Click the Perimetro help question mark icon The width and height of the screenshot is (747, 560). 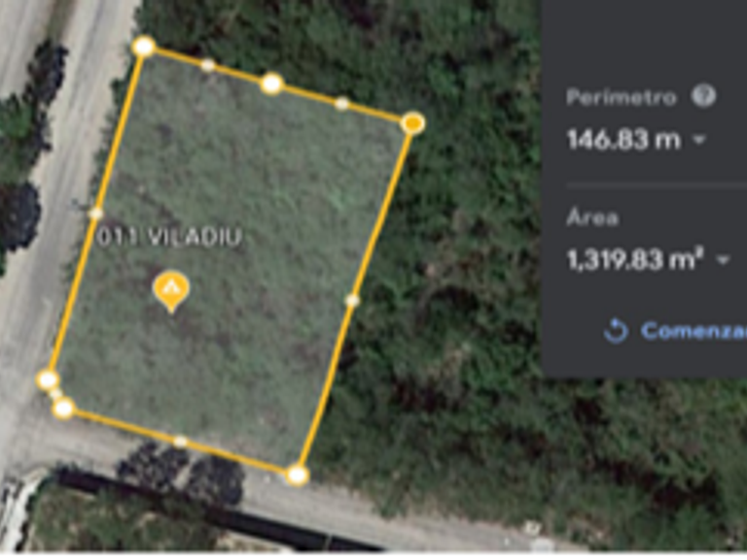[x=703, y=95]
